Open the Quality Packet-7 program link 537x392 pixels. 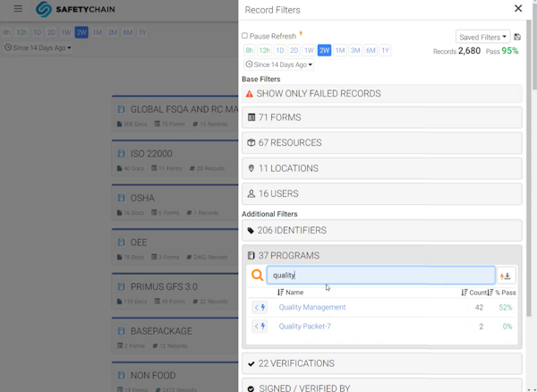pos(305,327)
